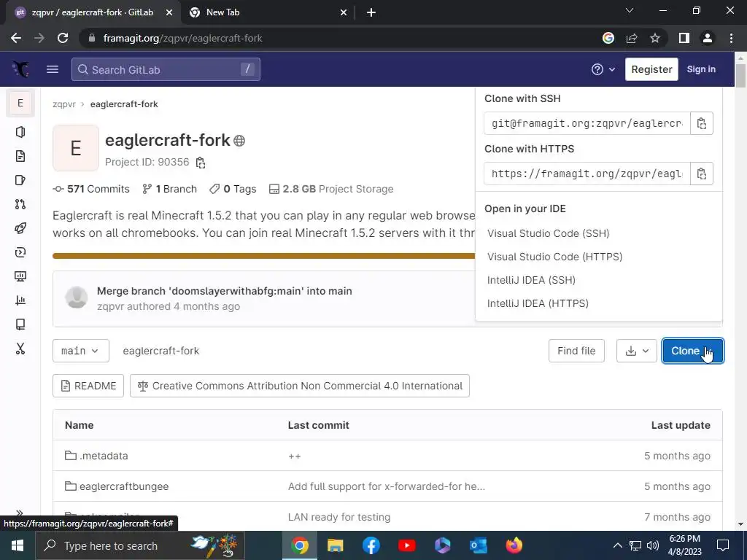Open the tab search chevron in Chrome
The image size is (747, 560).
click(x=630, y=10)
